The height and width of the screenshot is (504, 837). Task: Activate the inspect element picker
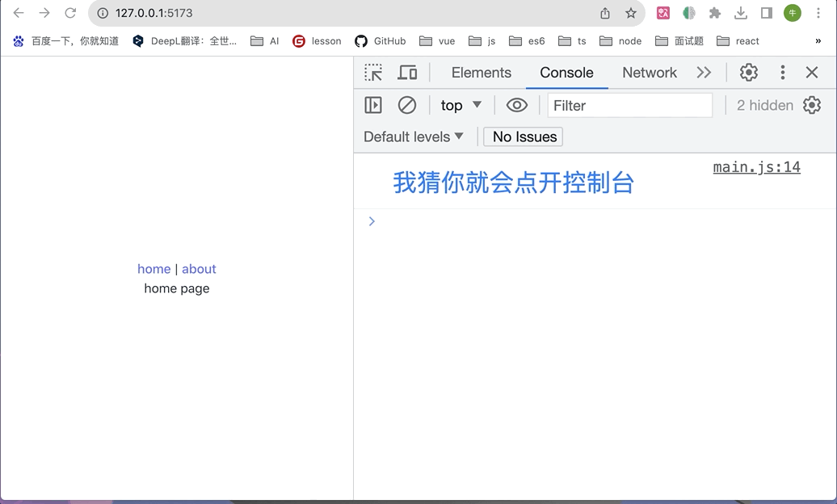tap(373, 72)
